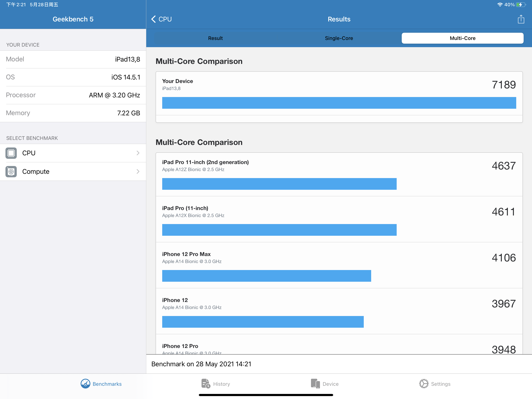The width and height of the screenshot is (532, 399).
Task: Tap the Settings gear icon
Action: 424,384
